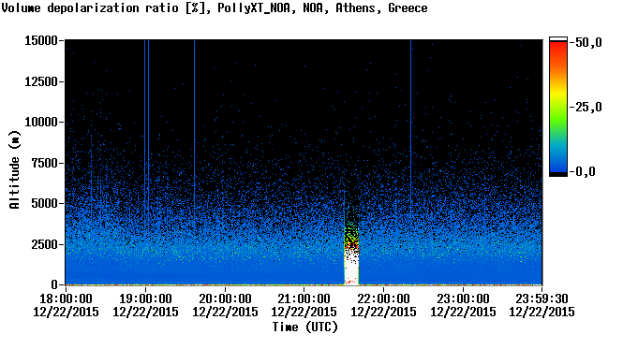This screenshot has width=623, height=364.
Task: Click the 15000 altitude tick label
Action: pos(41,40)
